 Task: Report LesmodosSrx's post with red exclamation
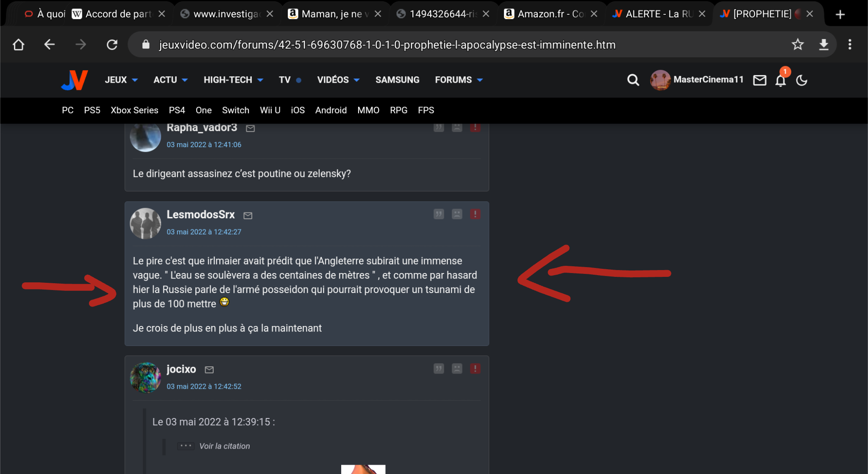(x=475, y=214)
